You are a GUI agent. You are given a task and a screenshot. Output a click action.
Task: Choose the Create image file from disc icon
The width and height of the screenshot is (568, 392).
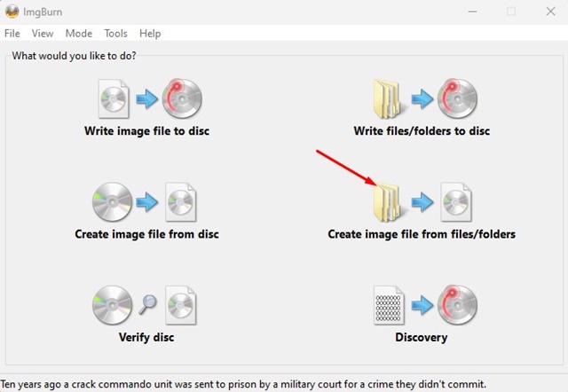coord(145,202)
